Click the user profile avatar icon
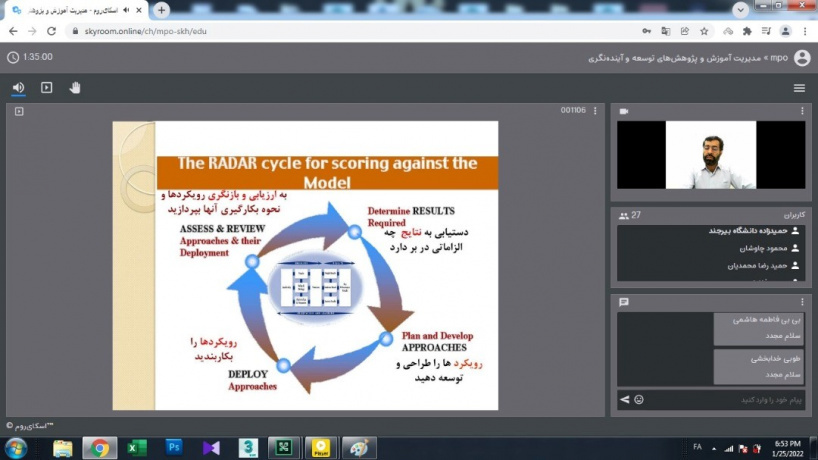This screenshot has height=460, width=818. coord(801,58)
